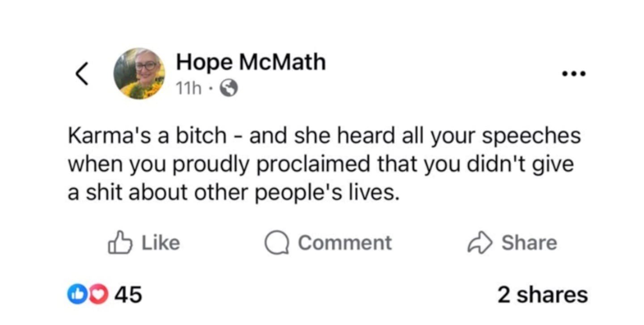Screen dimensions: 644x325
Task: Open Hope McMath's profile picture
Action: 139,73
